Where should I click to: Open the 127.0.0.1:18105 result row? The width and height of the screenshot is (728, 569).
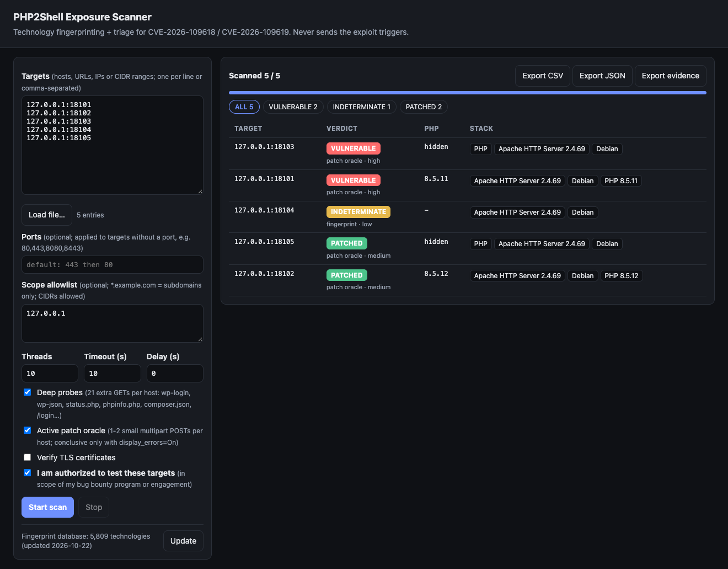468,249
